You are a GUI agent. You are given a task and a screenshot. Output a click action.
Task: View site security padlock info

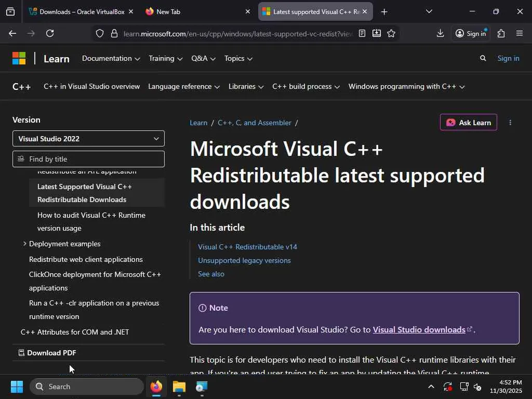click(x=114, y=33)
